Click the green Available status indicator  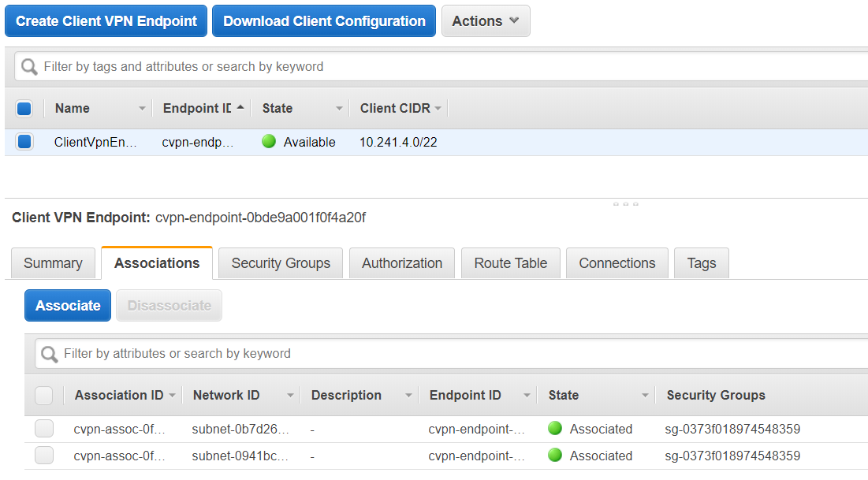(269, 142)
